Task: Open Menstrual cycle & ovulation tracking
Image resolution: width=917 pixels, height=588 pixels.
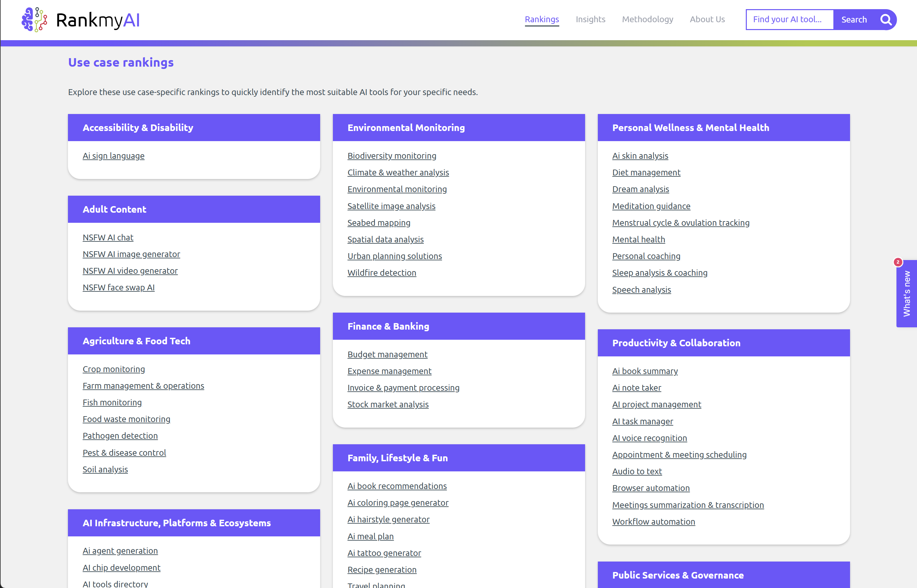Action: click(680, 222)
